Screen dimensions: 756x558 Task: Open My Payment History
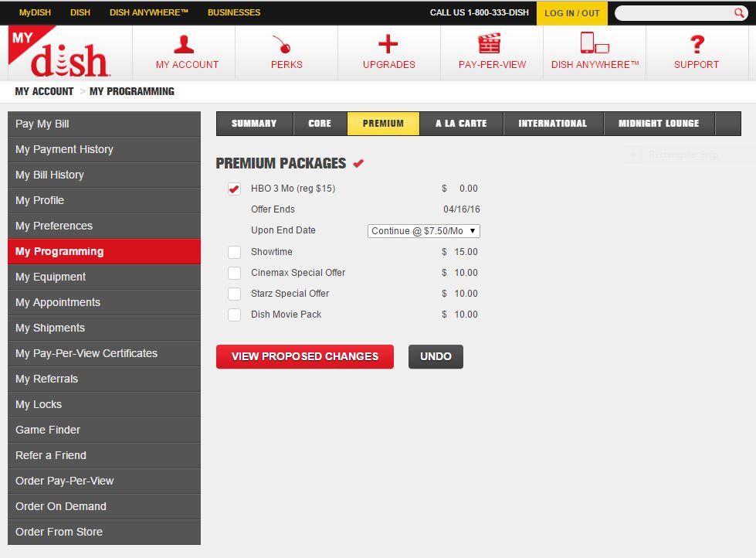click(104, 150)
